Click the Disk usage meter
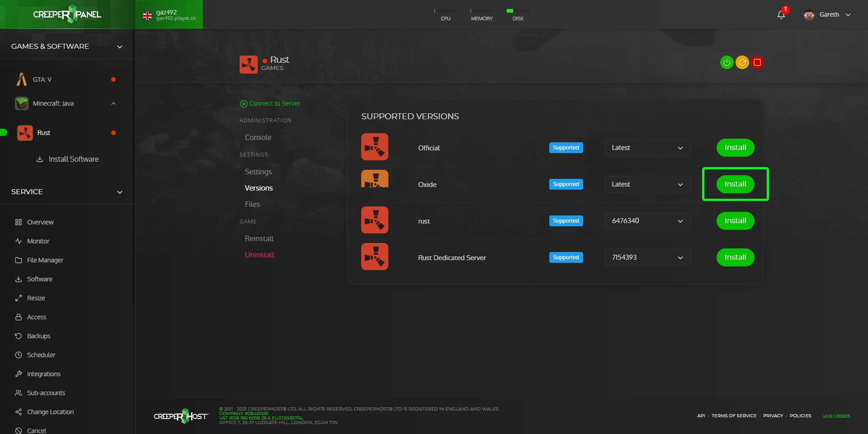The height and width of the screenshot is (434, 868). [518, 14]
